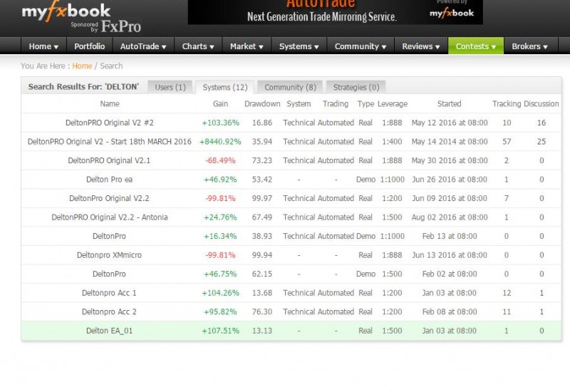The height and width of the screenshot is (392, 570).
Task: Click the 1:400 leverage value
Action: click(x=392, y=141)
